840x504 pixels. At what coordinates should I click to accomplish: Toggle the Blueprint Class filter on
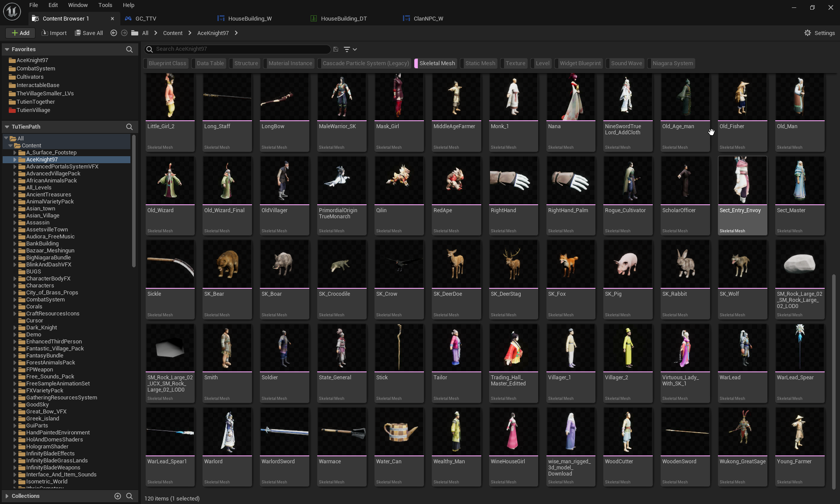click(x=167, y=63)
